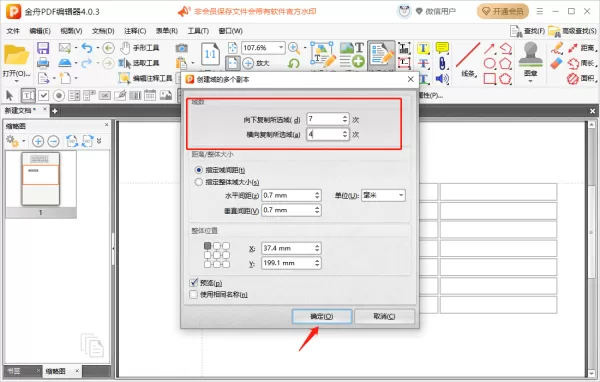Open the zoom level 107.6% dropdown
This screenshot has height=382, width=600.
click(x=281, y=47)
